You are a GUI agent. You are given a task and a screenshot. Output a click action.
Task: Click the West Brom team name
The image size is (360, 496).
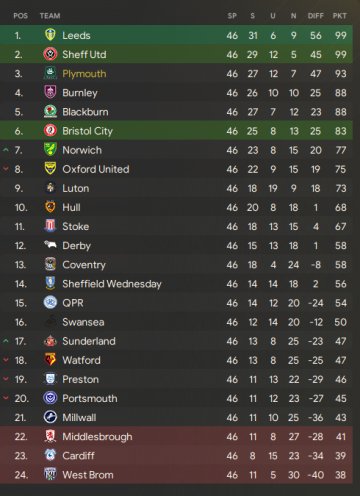[x=88, y=475]
